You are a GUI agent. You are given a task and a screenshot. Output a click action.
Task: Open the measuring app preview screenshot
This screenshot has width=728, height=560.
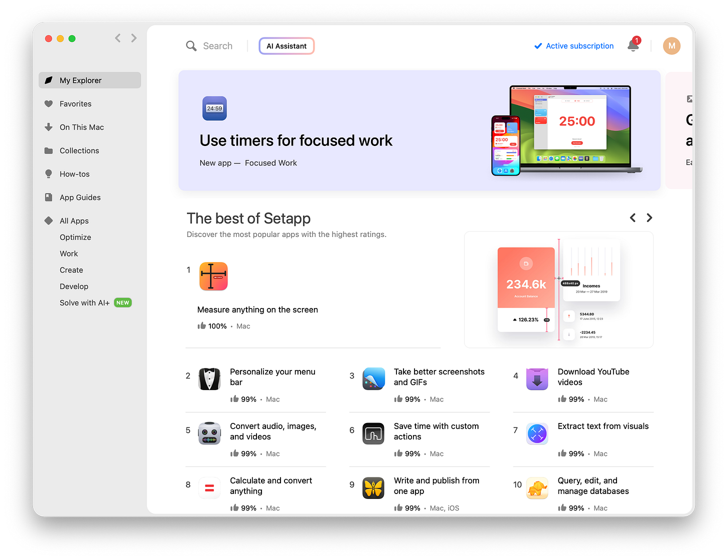pos(558,289)
